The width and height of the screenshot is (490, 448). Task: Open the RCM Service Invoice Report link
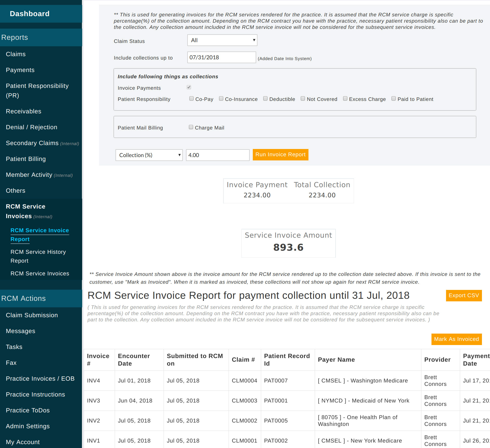point(40,235)
